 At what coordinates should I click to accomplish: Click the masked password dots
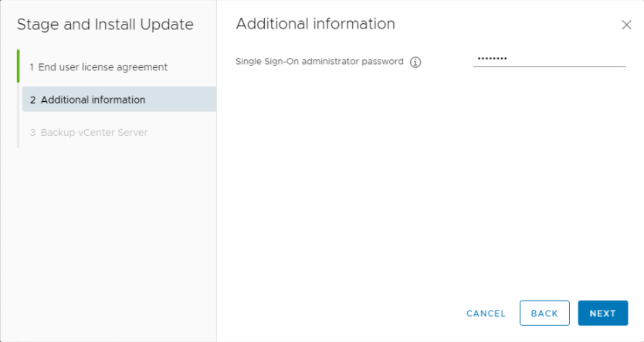pos(491,59)
